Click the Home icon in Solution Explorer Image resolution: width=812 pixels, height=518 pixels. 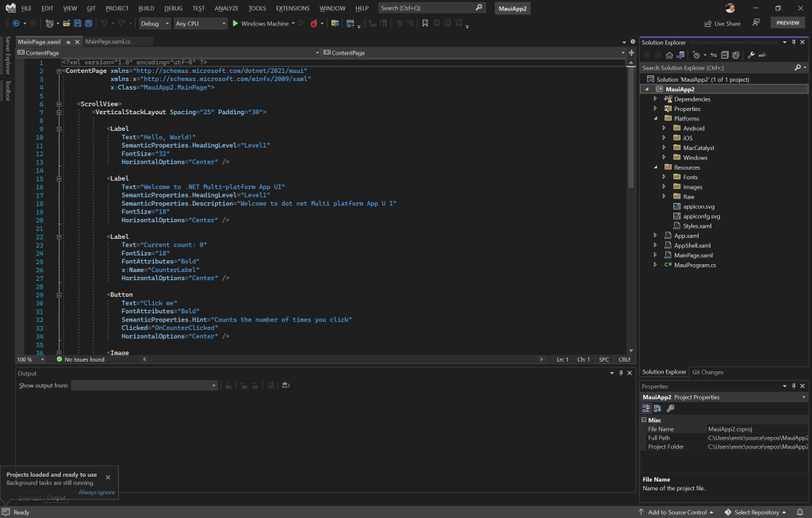tap(669, 55)
